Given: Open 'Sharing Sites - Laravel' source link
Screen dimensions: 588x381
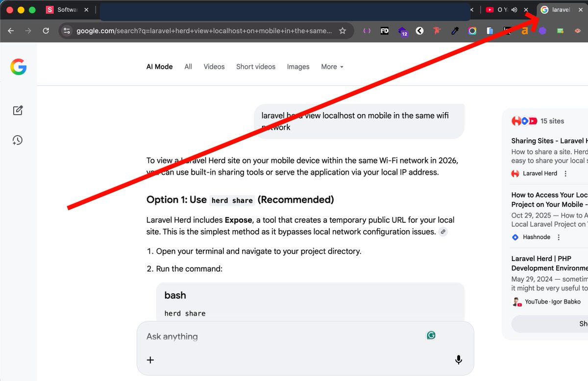Looking at the screenshot, I should click(x=549, y=141).
